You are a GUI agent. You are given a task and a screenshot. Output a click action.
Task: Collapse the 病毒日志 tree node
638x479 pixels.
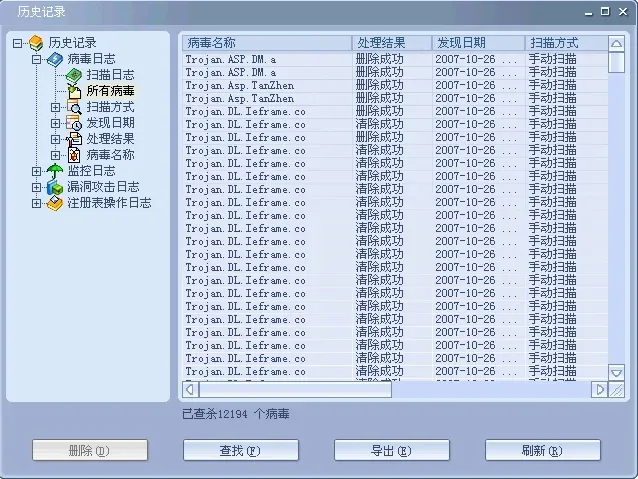pyautogui.click(x=37, y=59)
